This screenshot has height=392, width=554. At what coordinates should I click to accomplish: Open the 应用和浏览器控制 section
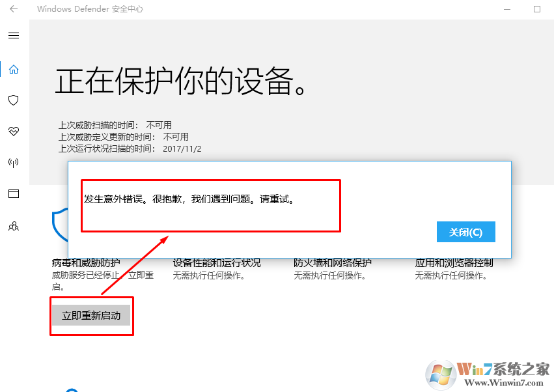click(x=454, y=263)
